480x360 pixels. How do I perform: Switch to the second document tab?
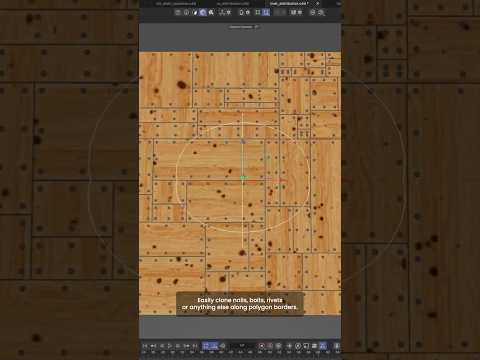233,4
